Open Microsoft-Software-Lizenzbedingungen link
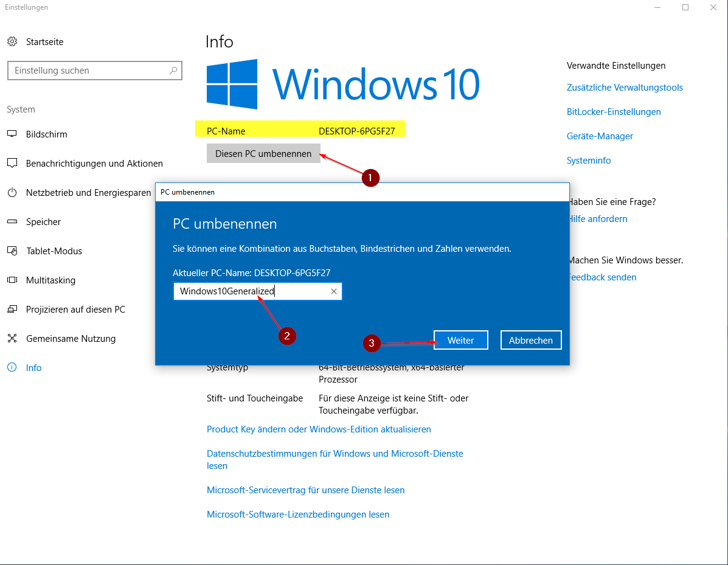The height and width of the screenshot is (565, 728). pos(298,515)
